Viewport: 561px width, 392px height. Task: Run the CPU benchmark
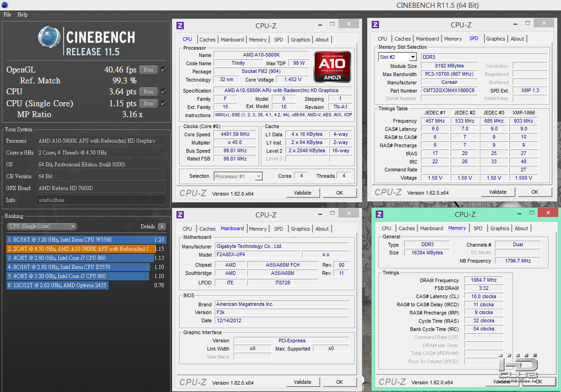coord(149,92)
